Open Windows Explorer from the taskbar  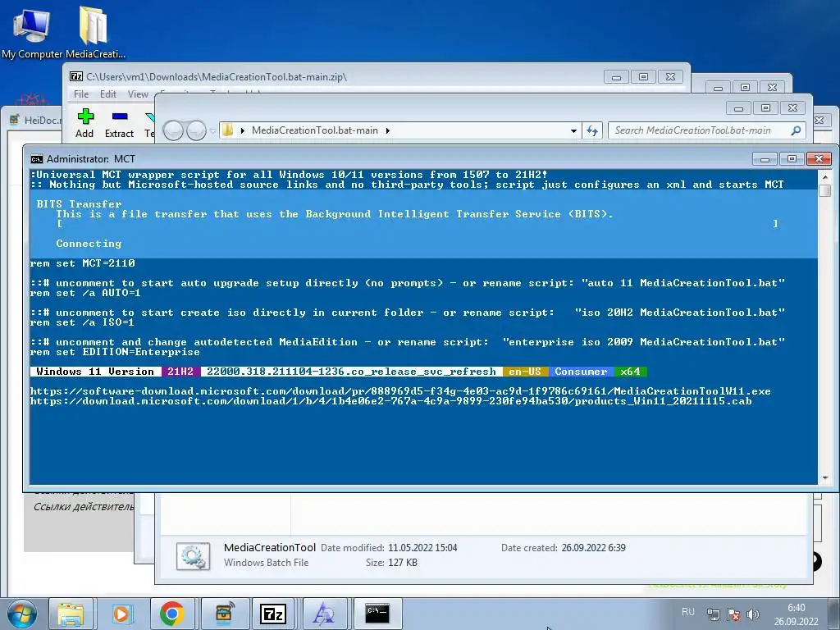(x=71, y=614)
